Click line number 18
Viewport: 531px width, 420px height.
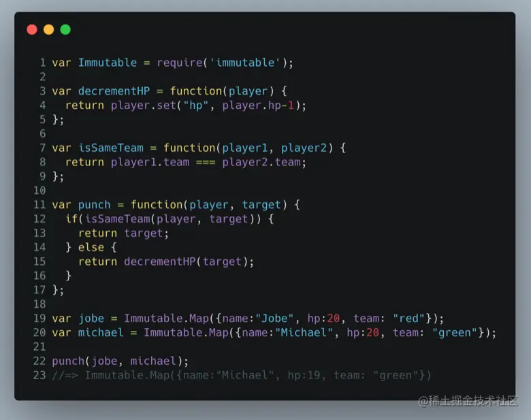pyautogui.click(x=39, y=304)
